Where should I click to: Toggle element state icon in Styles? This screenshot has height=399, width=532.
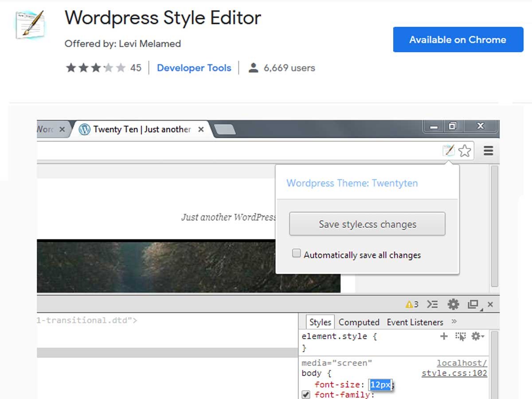(x=460, y=336)
